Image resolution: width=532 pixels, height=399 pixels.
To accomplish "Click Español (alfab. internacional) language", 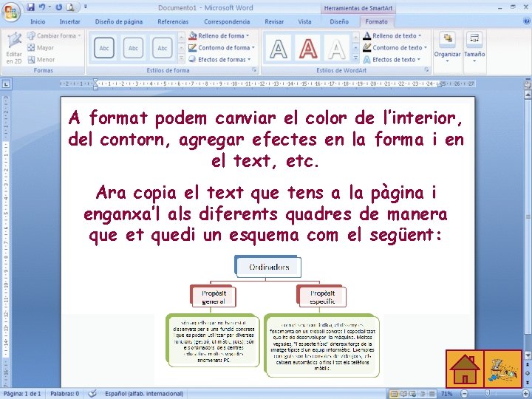I will [144, 394].
